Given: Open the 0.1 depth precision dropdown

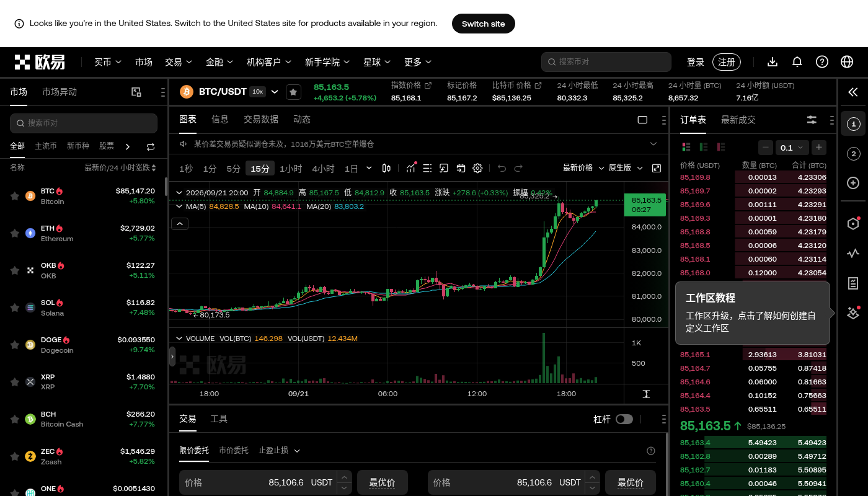Looking at the screenshot, I should tap(792, 148).
